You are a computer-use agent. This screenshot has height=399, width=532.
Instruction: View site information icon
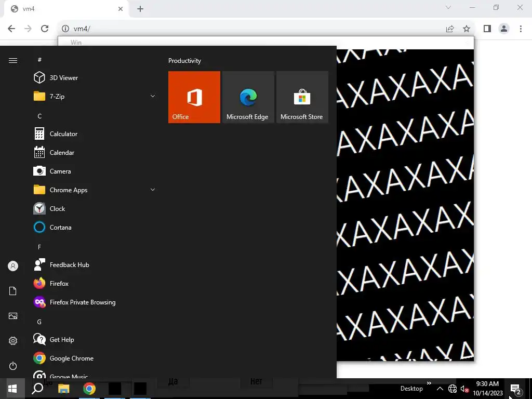pyautogui.click(x=65, y=29)
